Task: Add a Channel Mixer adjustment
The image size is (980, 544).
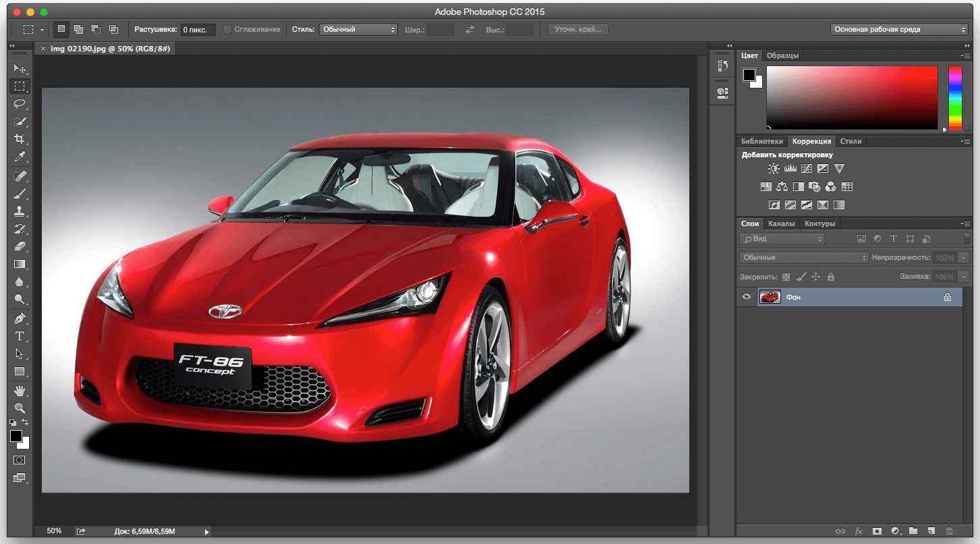Action: click(x=831, y=187)
